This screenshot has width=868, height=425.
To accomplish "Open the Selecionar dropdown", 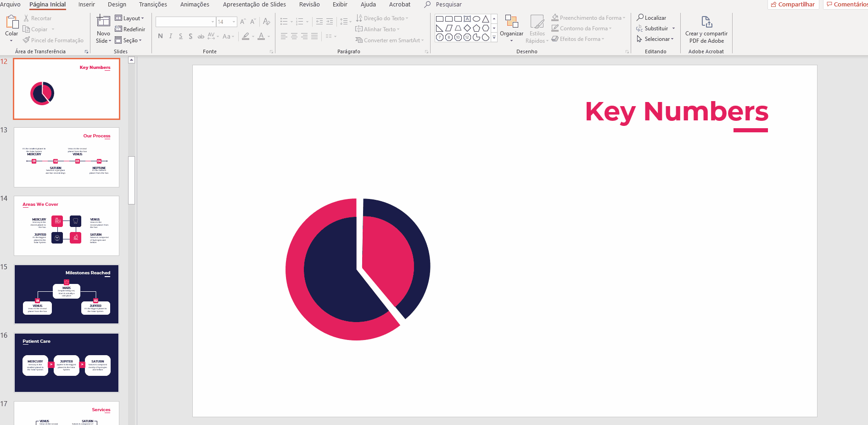I will click(655, 39).
